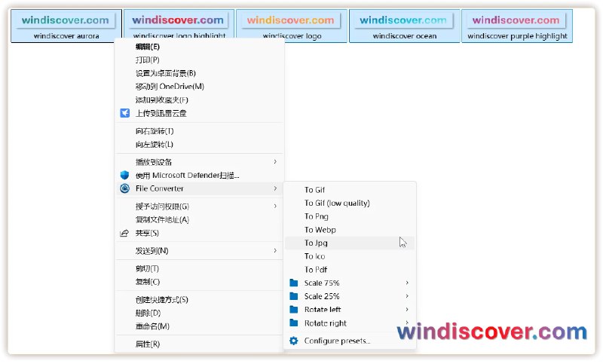Viewport: 603px width, 364px height.
Task: Select To Gif (low quality)
Action: click(x=350, y=203)
